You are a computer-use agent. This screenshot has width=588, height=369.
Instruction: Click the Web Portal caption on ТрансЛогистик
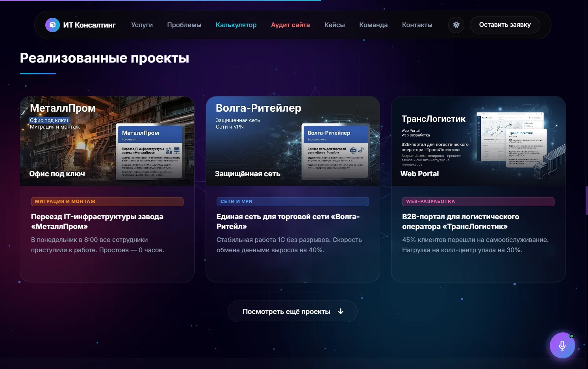[419, 173]
